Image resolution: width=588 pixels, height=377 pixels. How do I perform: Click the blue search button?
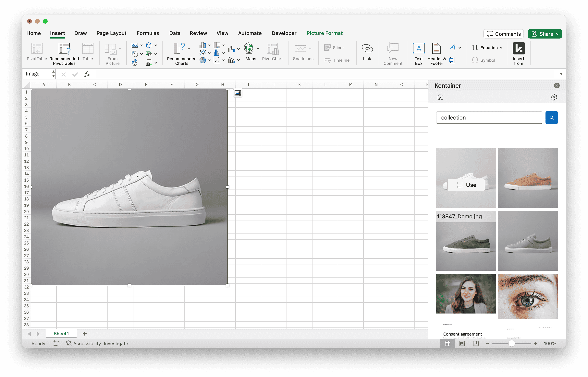(551, 118)
